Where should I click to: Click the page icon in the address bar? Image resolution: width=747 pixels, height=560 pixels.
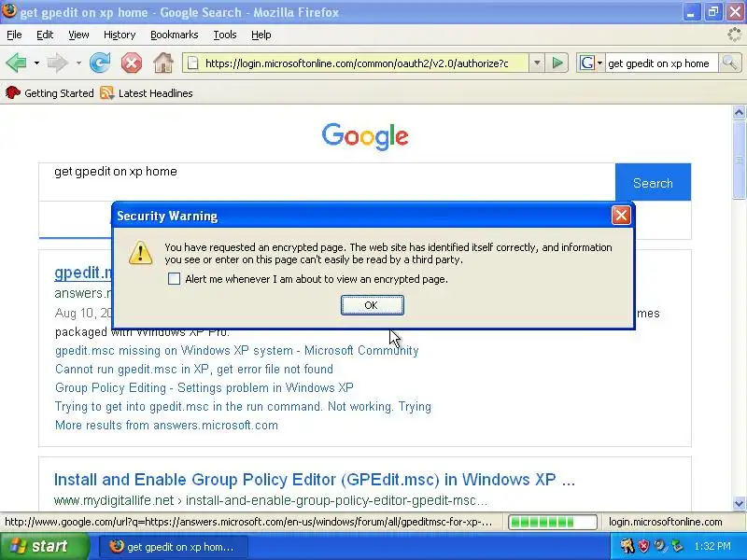pos(192,63)
